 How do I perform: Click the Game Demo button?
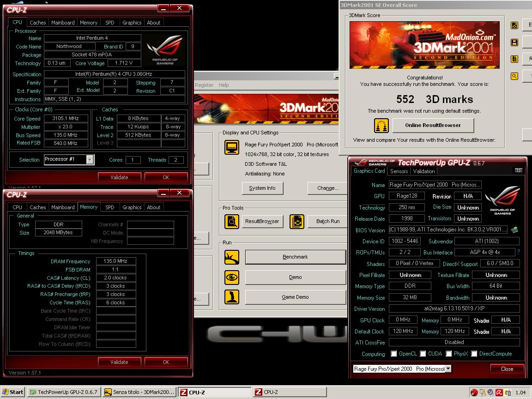pos(295,297)
